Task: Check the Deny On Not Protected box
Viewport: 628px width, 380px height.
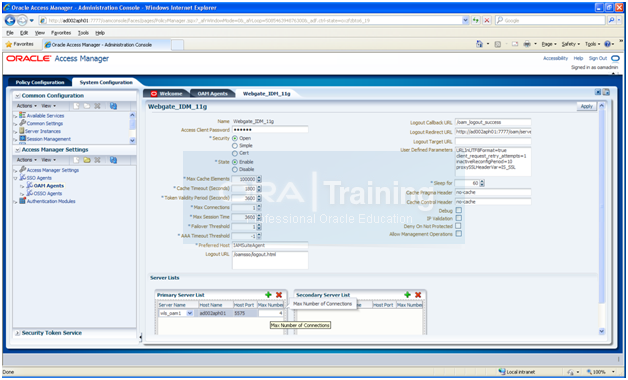Action: 459,226
